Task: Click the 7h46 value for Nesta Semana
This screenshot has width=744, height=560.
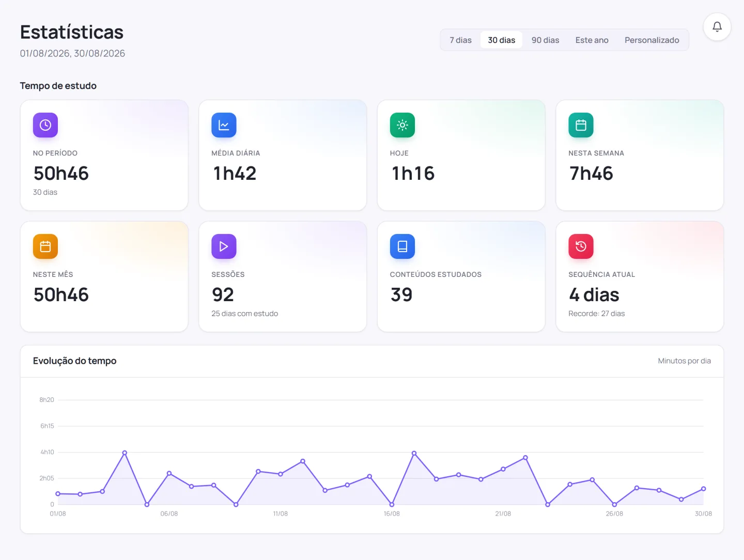Action: point(591,174)
